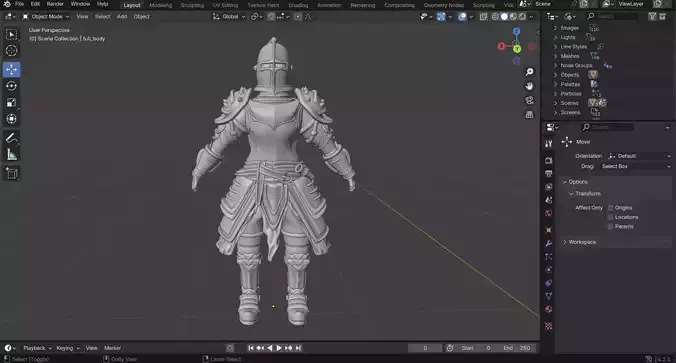Viewport: 676px width, 363px height.
Task: Switch to the Shading workspace tab
Action: pyautogui.click(x=298, y=5)
